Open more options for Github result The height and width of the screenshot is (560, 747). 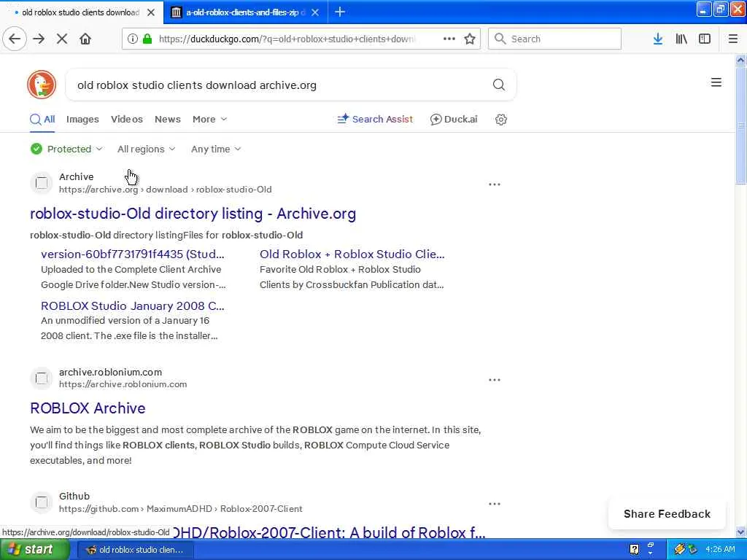coord(495,504)
